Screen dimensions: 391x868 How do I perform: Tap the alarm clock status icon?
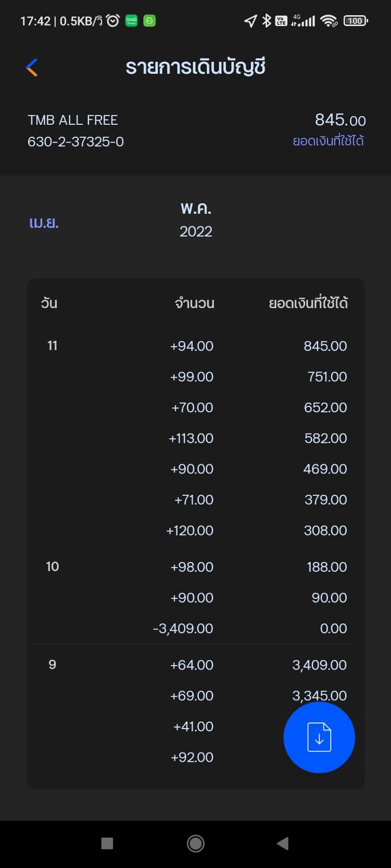pyautogui.click(x=112, y=21)
